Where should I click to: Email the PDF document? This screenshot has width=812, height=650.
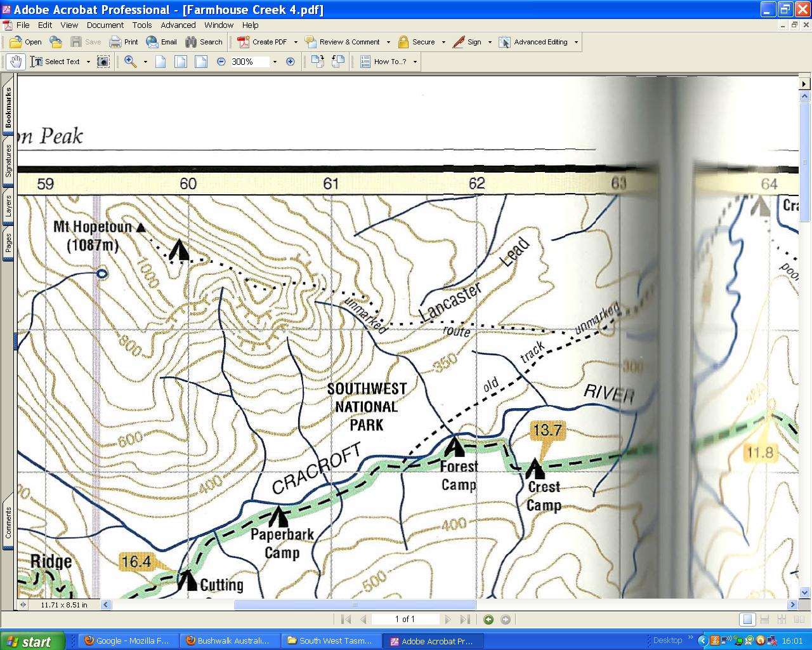[x=161, y=42]
